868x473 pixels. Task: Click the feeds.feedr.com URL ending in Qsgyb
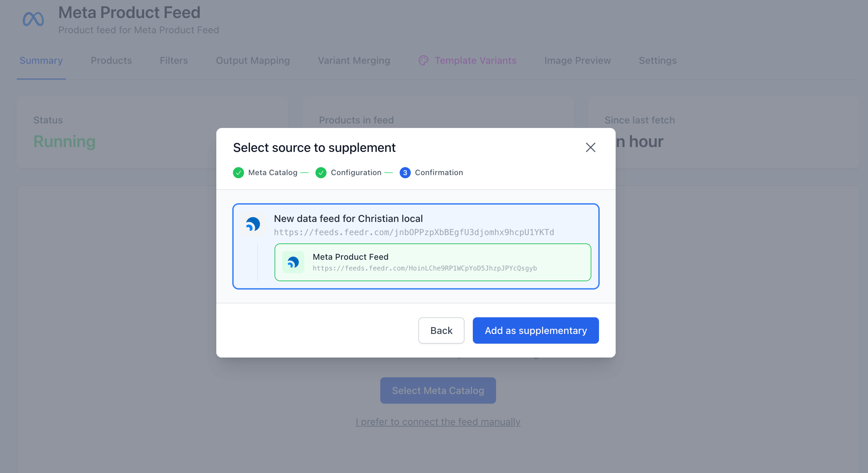[x=425, y=268]
